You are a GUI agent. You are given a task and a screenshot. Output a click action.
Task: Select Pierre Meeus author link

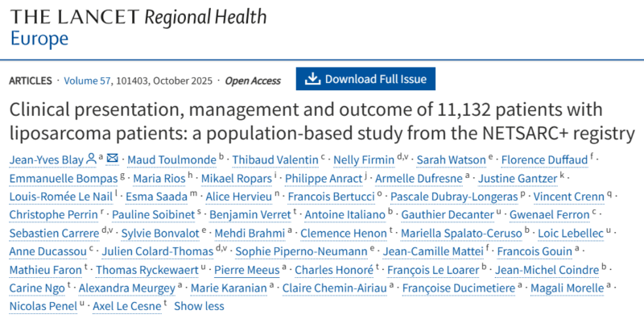(x=247, y=270)
